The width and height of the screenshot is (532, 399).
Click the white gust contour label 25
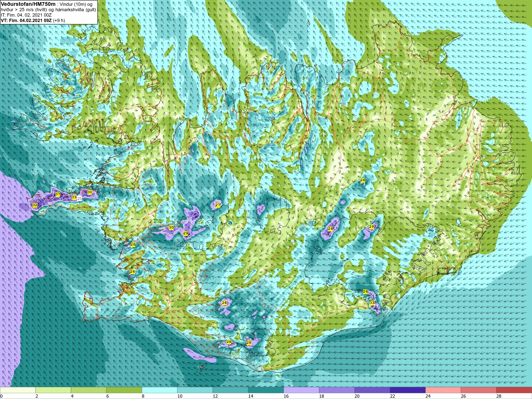[79, 199]
